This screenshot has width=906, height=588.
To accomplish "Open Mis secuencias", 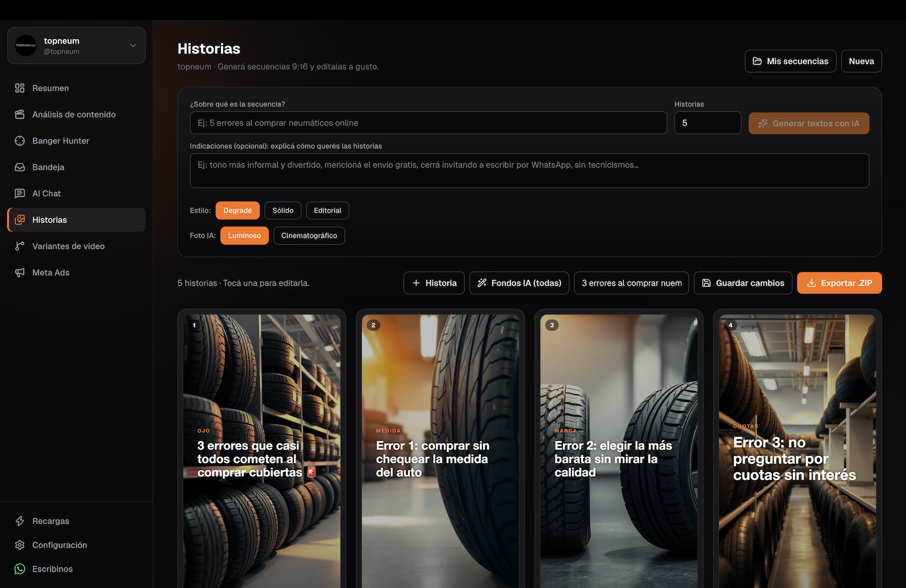I will (790, 61).
